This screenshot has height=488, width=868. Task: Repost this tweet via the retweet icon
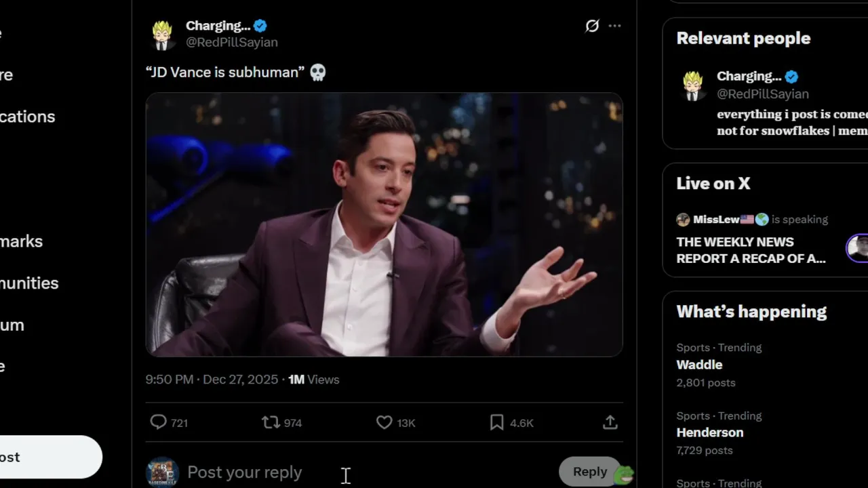pyautogui.click(x=271, y=422)
